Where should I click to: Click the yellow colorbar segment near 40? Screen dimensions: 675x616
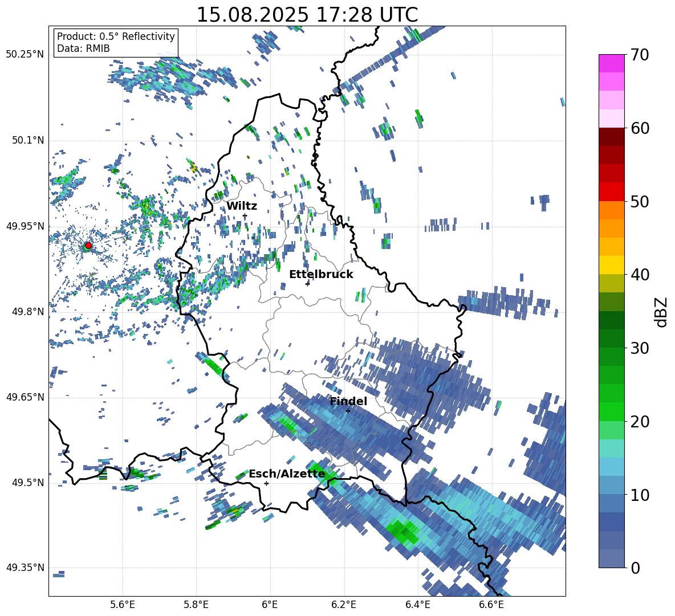click(x=611, y=265)
